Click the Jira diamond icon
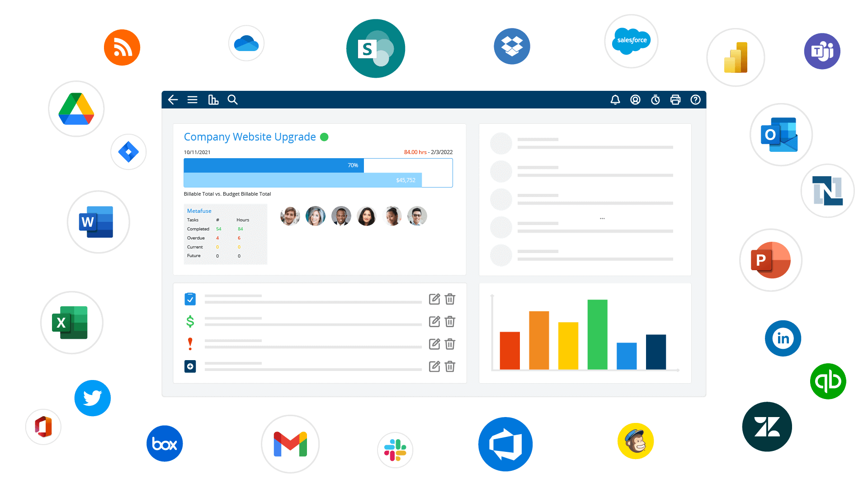The image size is (868, 488). point(128,152)
